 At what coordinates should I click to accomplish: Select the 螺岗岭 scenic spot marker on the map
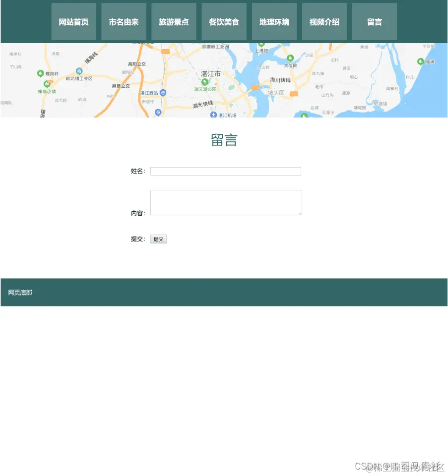point(40,73)
